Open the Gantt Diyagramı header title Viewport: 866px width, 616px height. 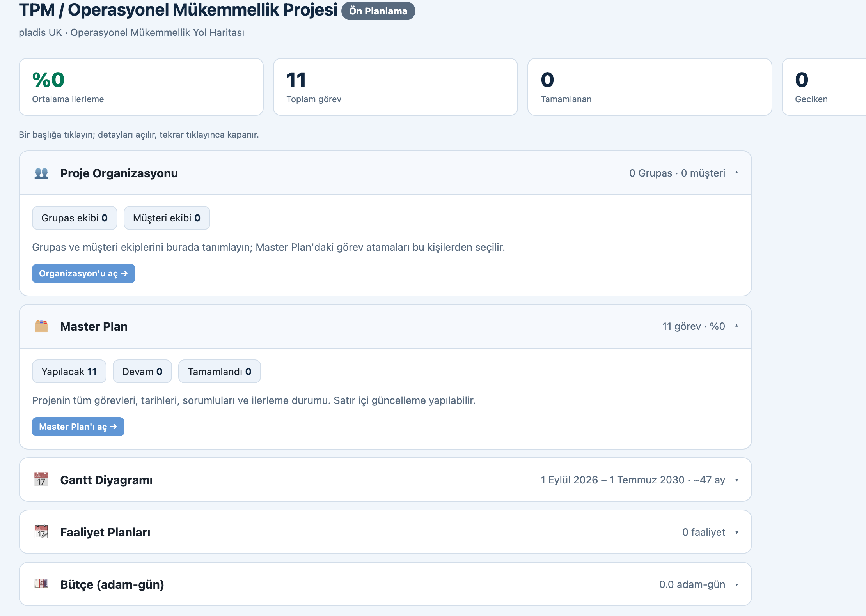(106, 480)
